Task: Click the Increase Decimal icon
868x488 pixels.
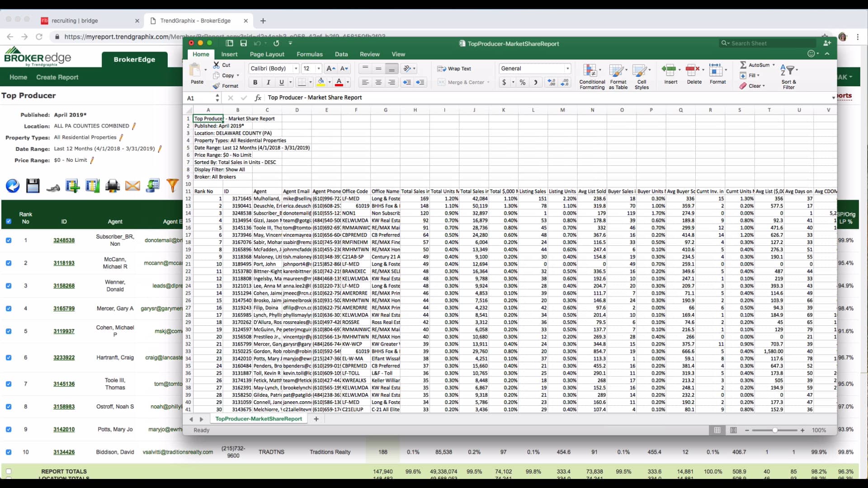Action: click(x=551, y=82)
